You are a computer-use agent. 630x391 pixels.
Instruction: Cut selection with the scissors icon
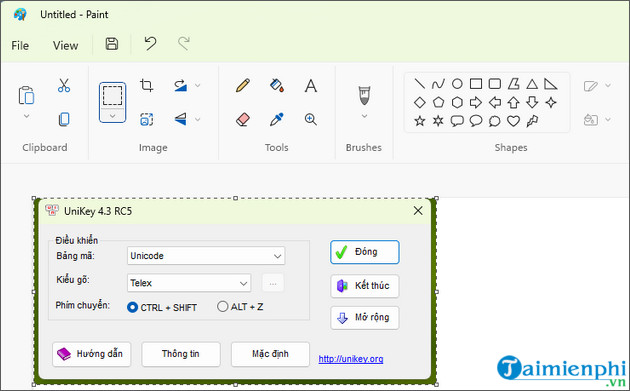[64, 85]
